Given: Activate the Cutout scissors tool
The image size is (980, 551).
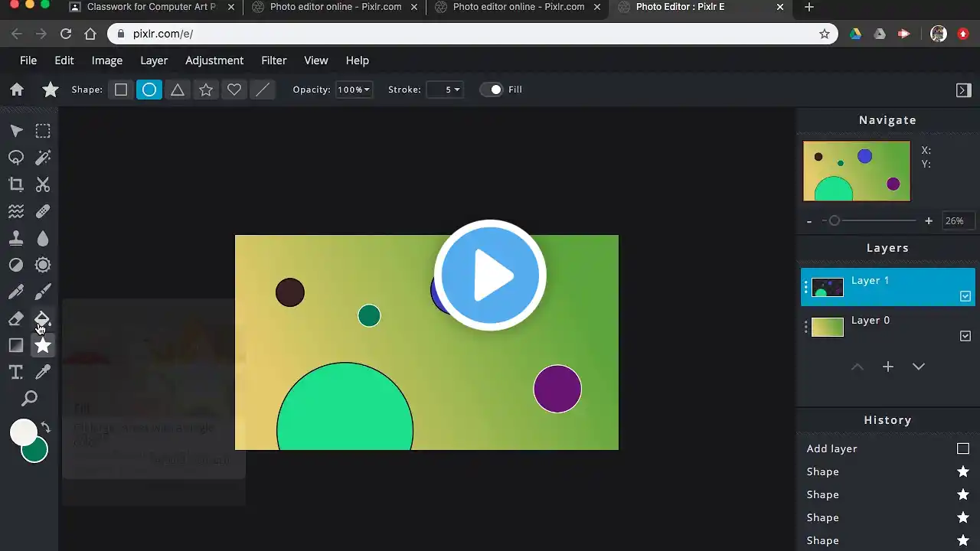Looking at the screenshot, I should (x=43, y=184).
